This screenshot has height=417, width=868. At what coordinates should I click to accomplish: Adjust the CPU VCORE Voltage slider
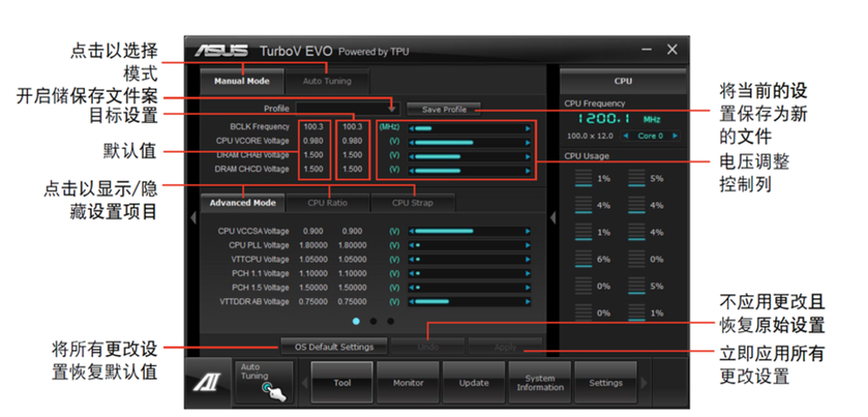[x=470, y=142]
